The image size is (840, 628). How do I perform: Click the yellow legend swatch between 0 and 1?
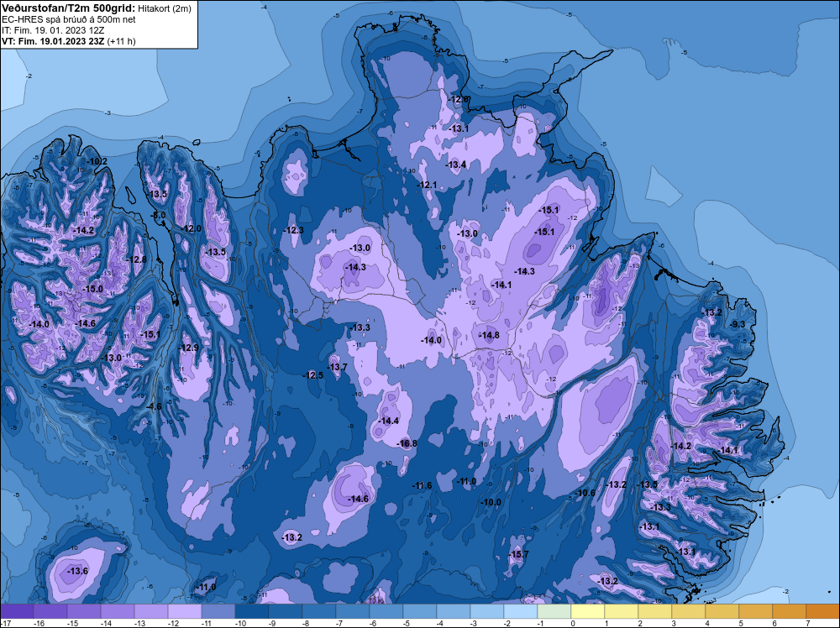click(x=588, y=611)
